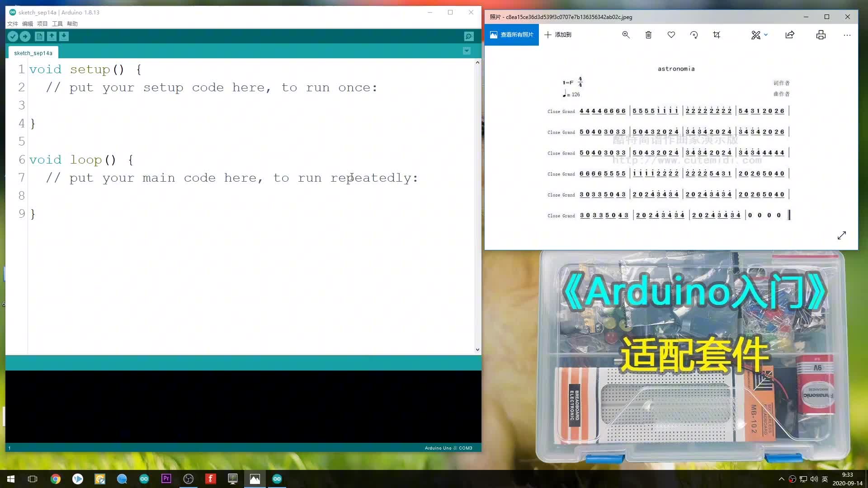Rotate the photo in Photos app
The width and height of the screenshot is (868, 488).
click(x=694, y=35)
